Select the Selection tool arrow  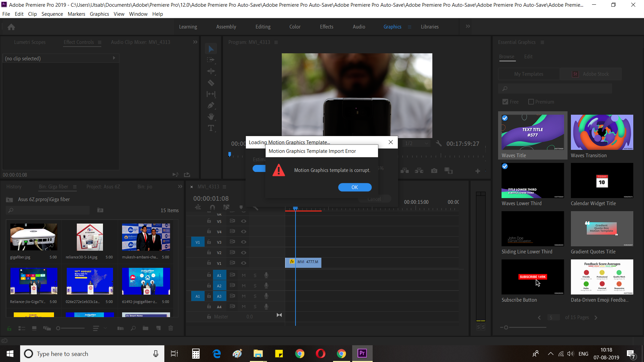[x=211, y=49]
